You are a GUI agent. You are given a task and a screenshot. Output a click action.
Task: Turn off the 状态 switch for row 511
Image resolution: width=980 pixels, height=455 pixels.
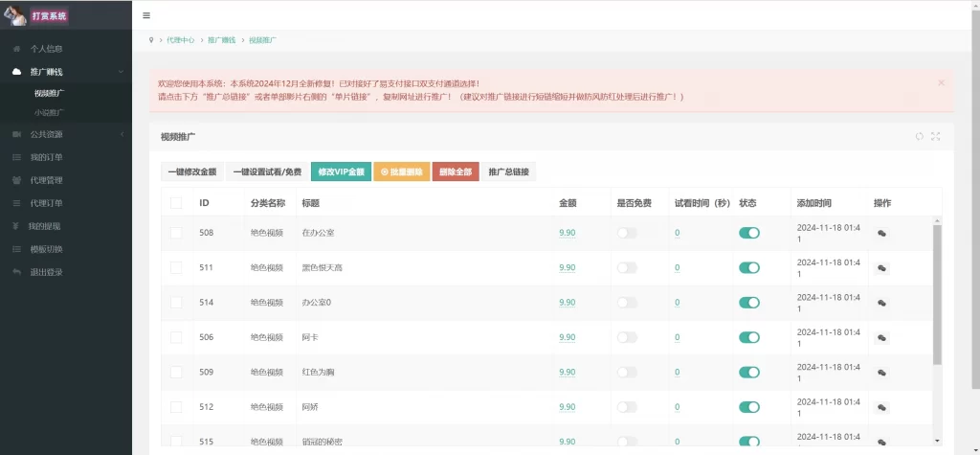click(x=749, y=268)
